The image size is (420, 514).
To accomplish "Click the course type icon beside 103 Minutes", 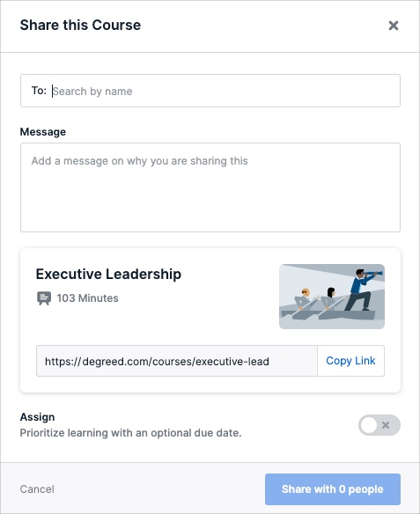I will pyautogui.click(x=44, y=298).
